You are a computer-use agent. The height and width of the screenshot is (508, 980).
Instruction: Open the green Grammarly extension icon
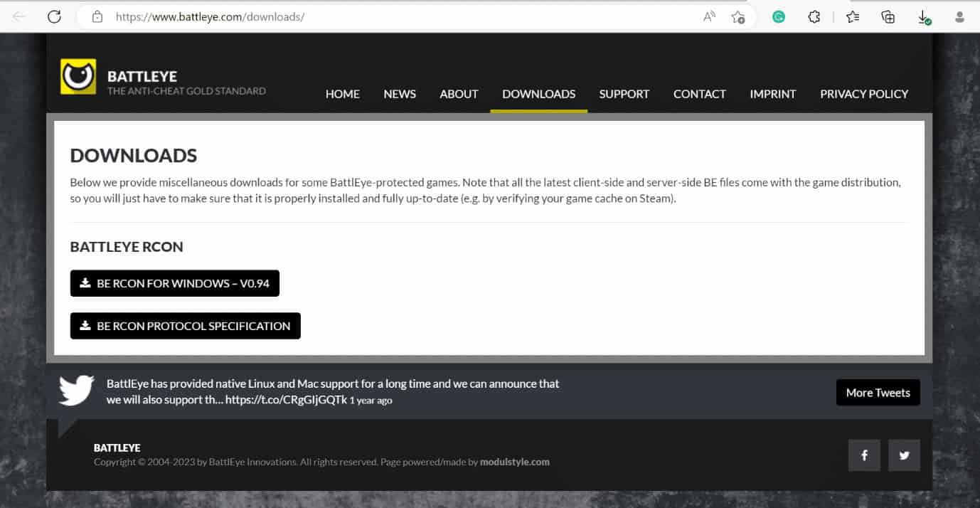tap(779, 16)
